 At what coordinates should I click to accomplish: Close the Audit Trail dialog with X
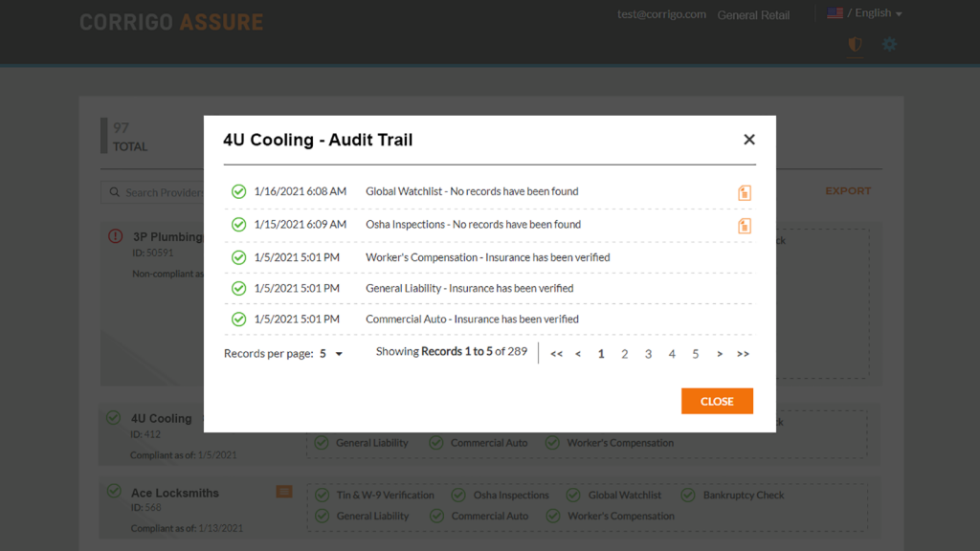(x=748, y=140)
